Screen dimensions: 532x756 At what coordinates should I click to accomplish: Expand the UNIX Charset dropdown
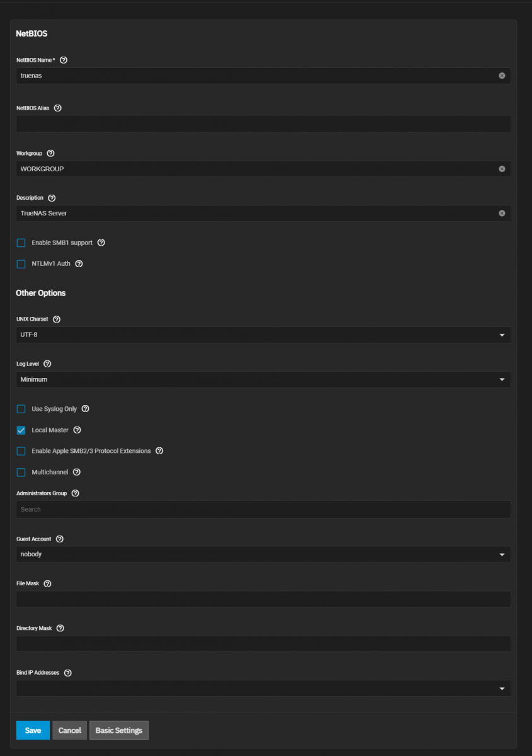[263, 335]
